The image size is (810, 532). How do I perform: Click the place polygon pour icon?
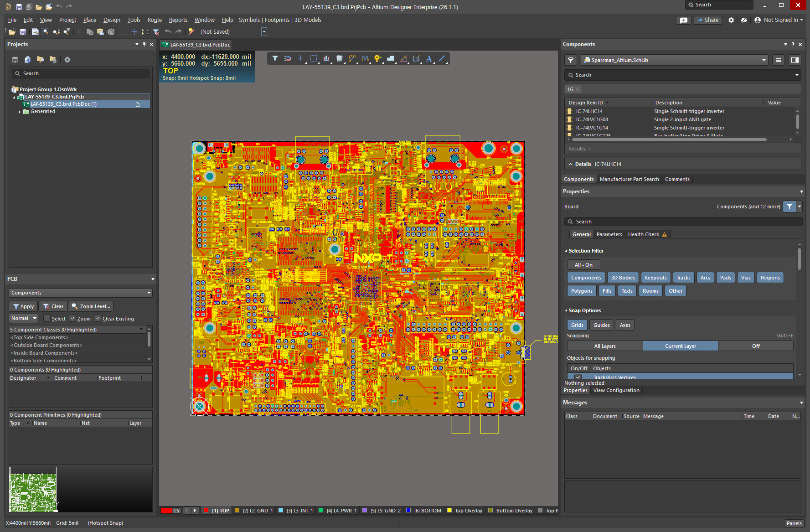coord(391,58)
